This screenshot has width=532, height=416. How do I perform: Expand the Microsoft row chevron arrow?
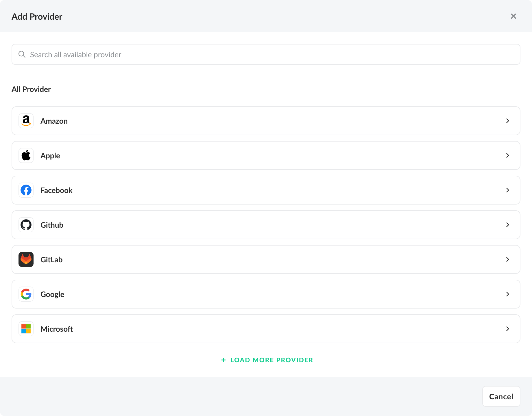[507, 329]
